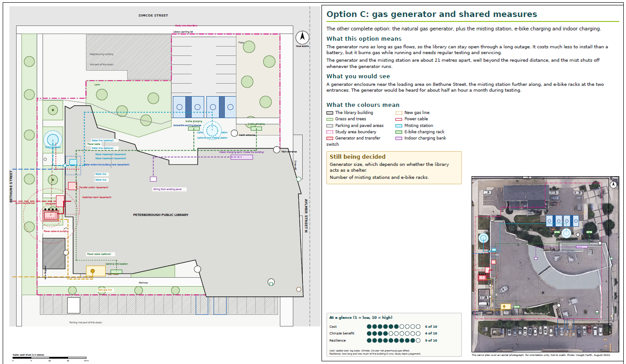Click the misting station circle near Bethune Street

click(53, 140)
